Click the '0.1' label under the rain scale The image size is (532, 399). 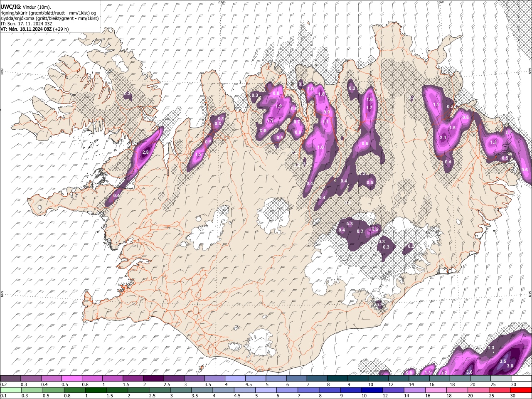pyautogui.click(x=3, y=396)
